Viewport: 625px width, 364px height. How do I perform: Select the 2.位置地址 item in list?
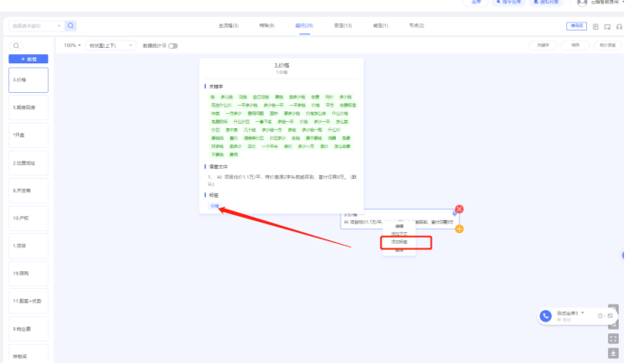click(28, 163)
